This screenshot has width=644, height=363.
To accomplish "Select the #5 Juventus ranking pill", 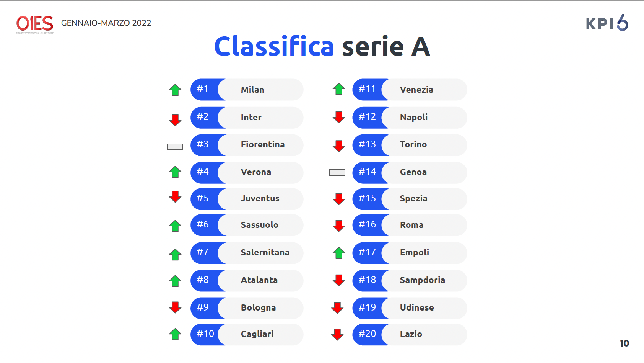I will [247, 199].
